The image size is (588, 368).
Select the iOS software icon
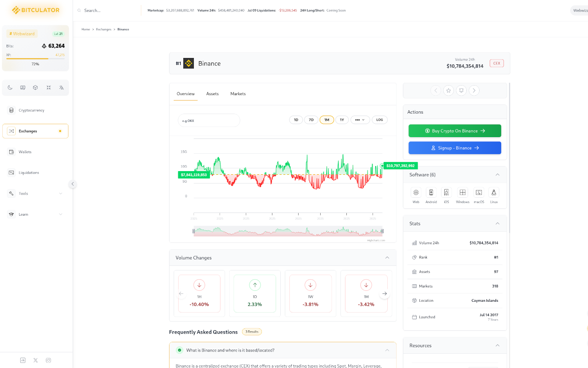point(446,193)
